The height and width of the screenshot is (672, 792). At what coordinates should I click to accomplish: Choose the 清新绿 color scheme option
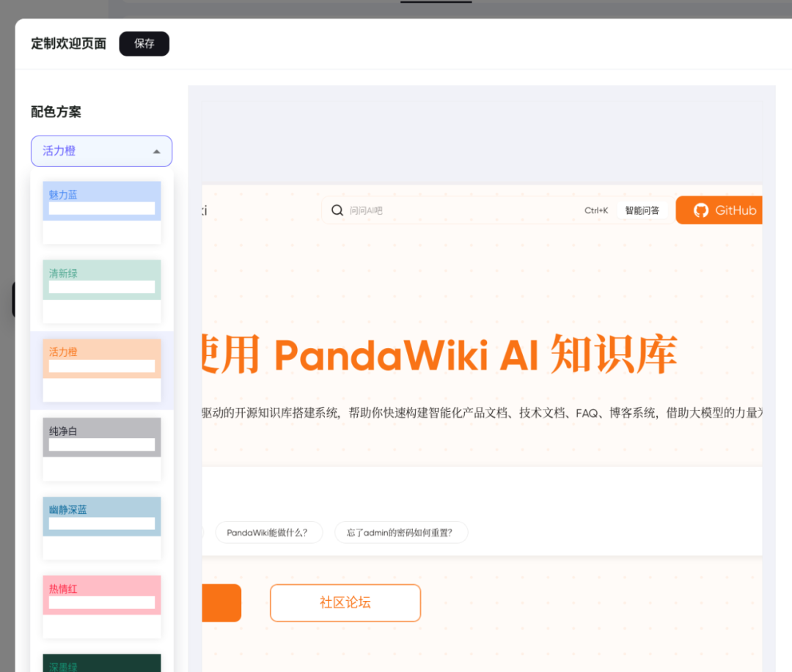click(101, 292)
